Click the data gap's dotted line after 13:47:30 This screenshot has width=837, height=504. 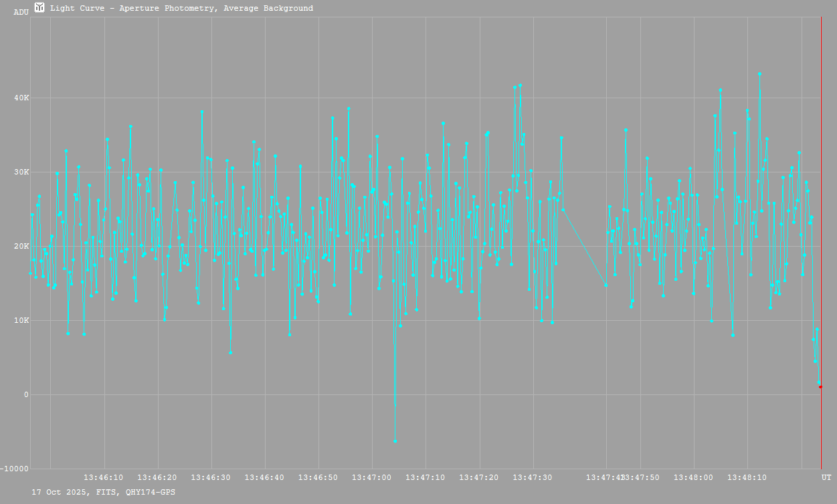coord(585,248)
